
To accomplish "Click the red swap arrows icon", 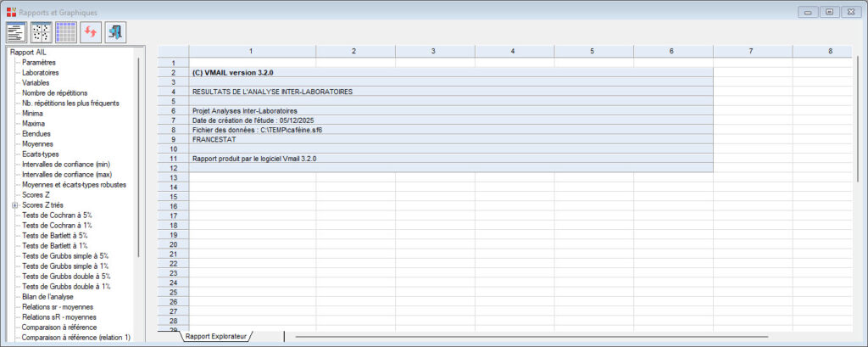I will point(91,32).
